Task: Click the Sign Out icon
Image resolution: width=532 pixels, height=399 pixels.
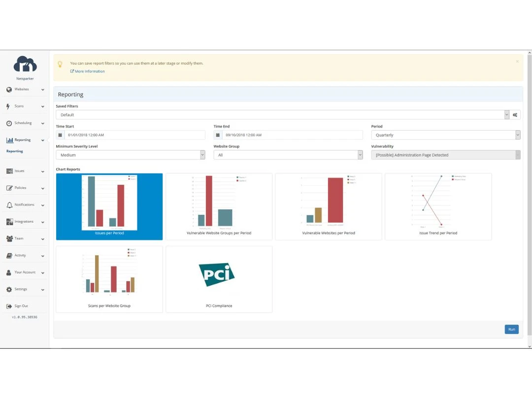Action: 9,306
